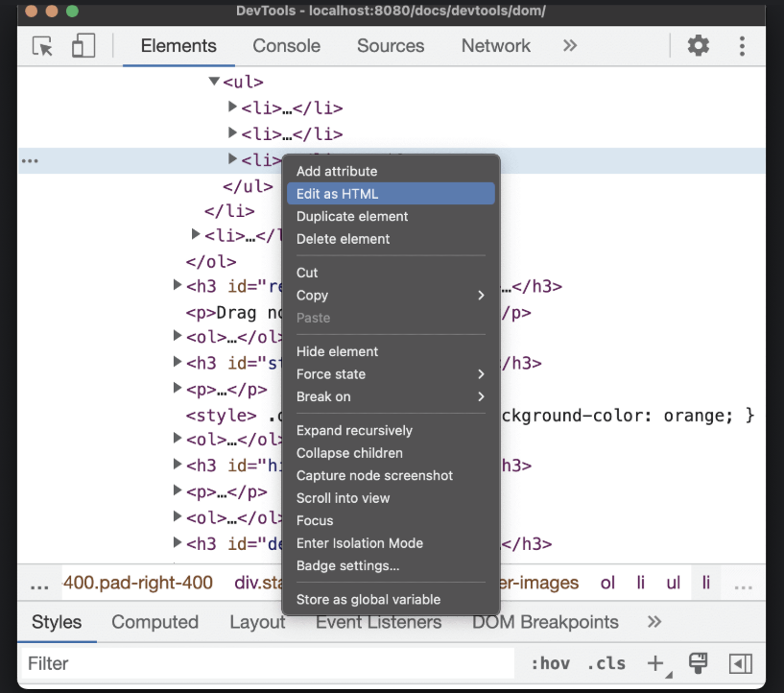This screenshot has height=693, width=784.
Task: Add a new style rule with the plus icon
Action: pyautogui.click(x=654, y=663)
